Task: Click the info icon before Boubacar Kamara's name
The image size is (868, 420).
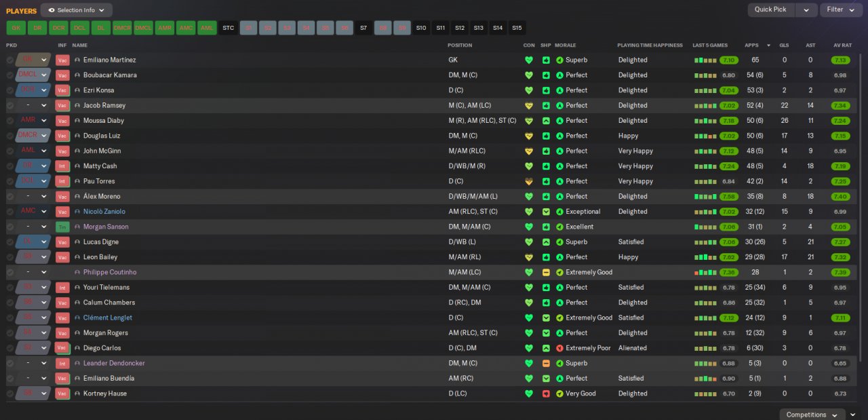Action: coord(77,75)
